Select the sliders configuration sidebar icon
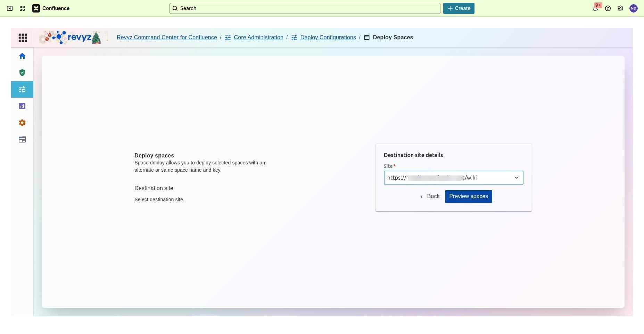Screen dimensions: 644x334 point(22,89)
